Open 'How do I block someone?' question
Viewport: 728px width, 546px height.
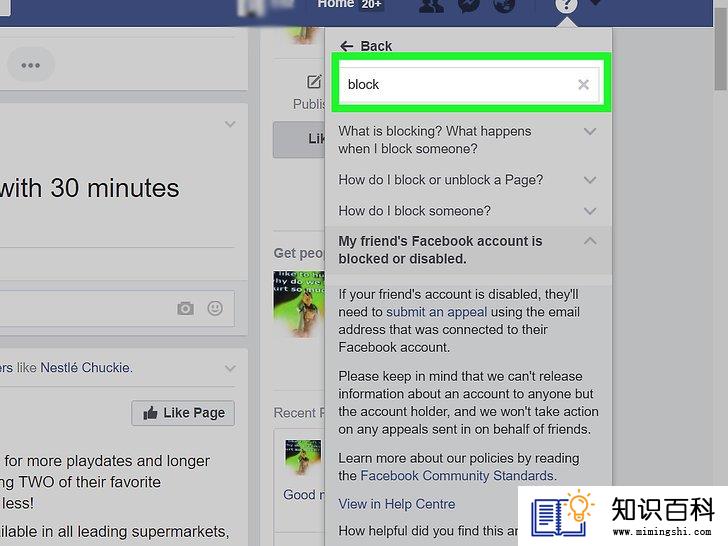coord(414,211)
